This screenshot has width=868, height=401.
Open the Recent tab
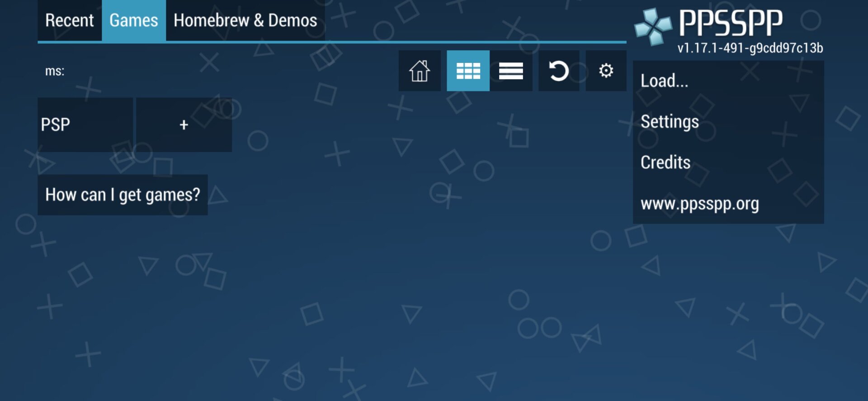pos(70,21)
